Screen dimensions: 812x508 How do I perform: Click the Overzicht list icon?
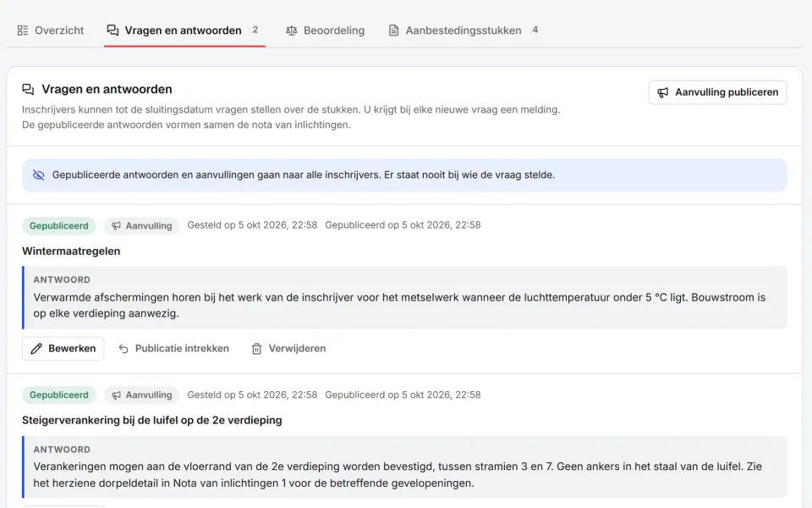(23, 30)
